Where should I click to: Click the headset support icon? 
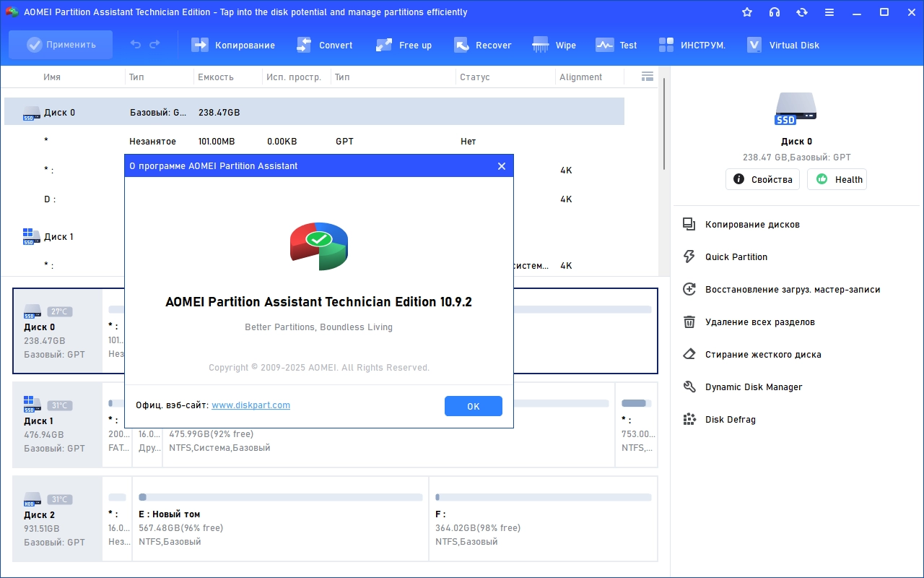point(775,12)
